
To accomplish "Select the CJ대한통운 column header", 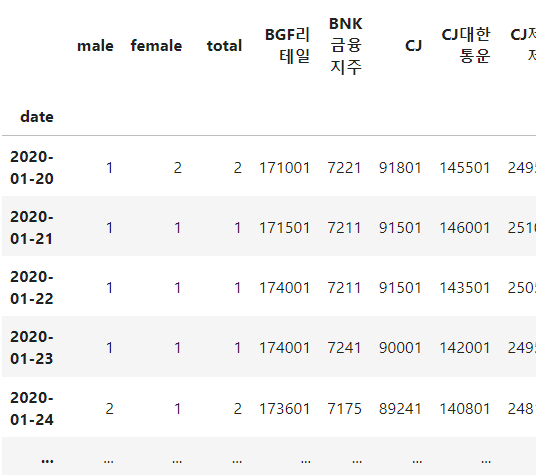I will pos(466,46).
